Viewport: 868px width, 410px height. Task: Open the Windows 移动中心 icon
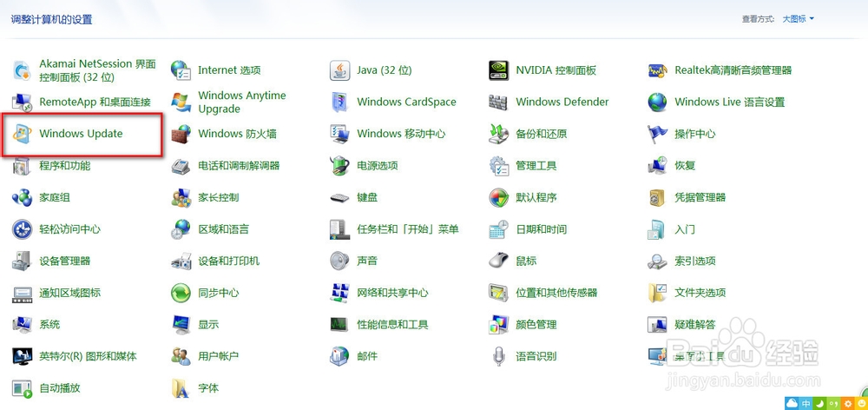[x=340, y=134]
